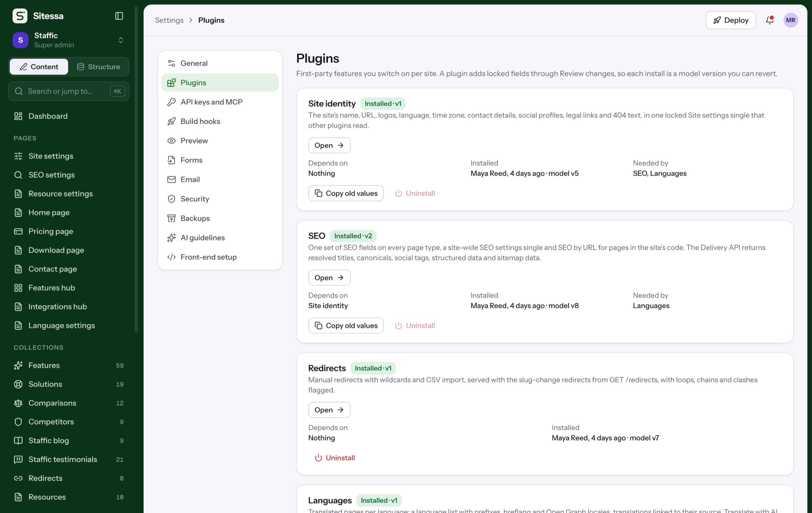Open the notifications bell
The image size is (812, 513).
(x=770, y=20)
